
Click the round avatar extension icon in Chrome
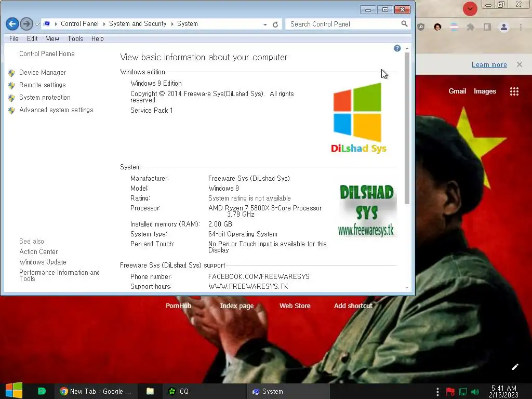(437, 27)
